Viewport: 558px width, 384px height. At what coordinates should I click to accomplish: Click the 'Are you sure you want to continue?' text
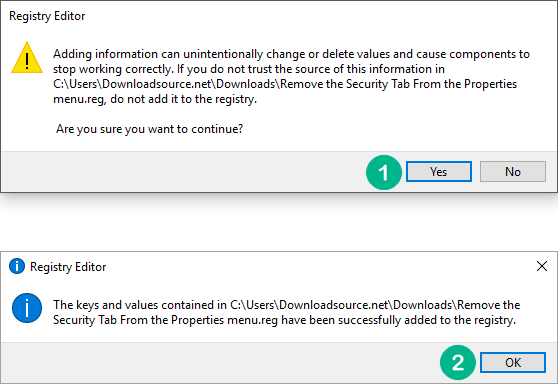[149, 129]
